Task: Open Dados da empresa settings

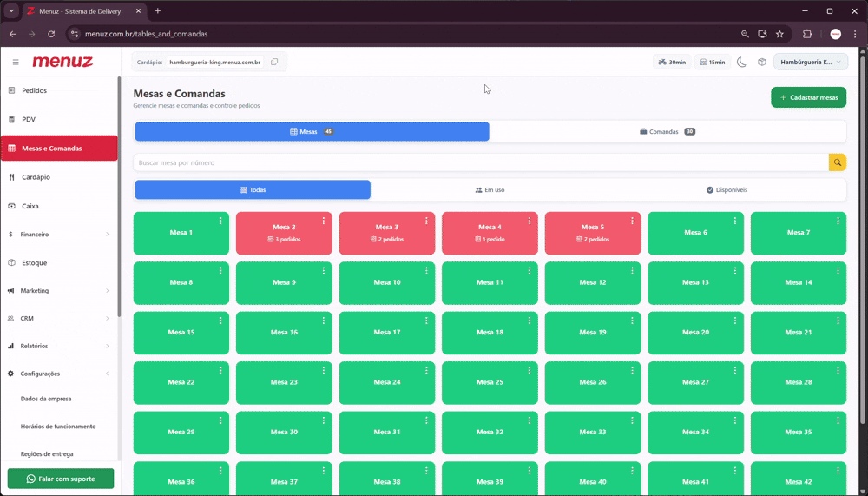Action: tap(46, 399)
